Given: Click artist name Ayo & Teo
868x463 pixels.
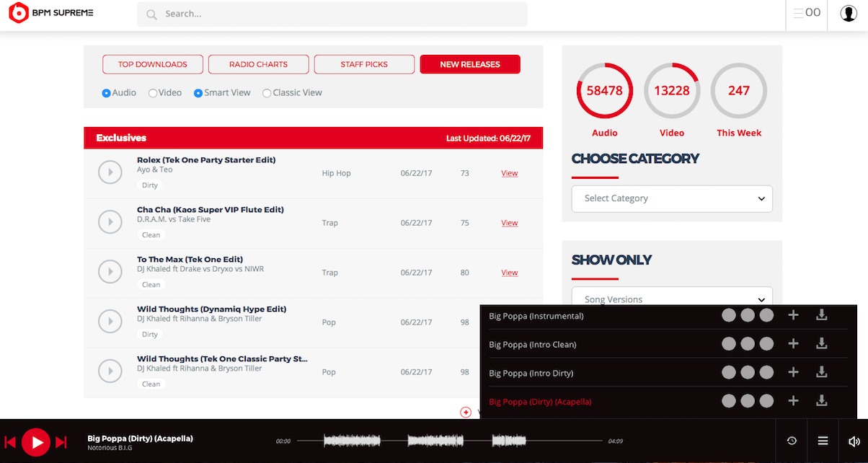Looking at the screenshot, I should point(155,170).
